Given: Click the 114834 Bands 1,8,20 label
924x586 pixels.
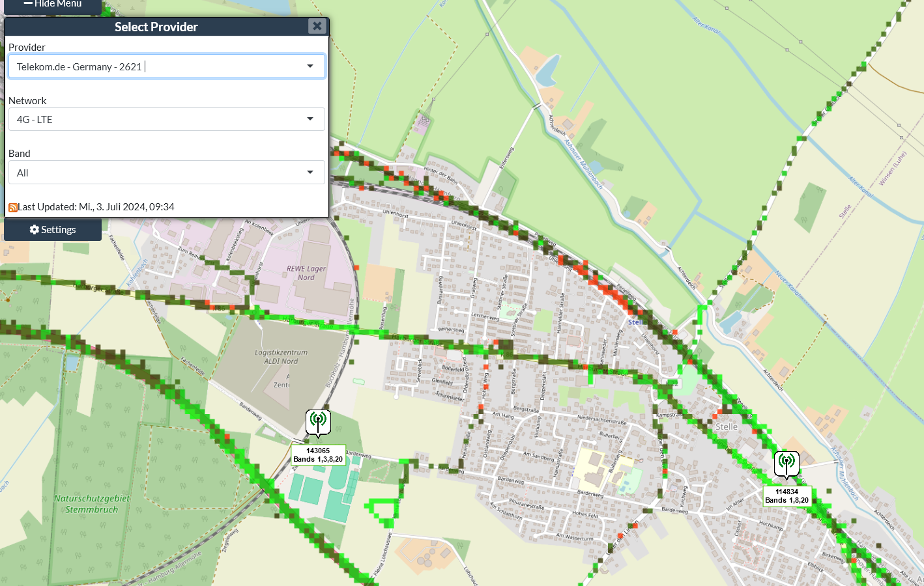Looking at the screenshot, I should tap(787, 496).
